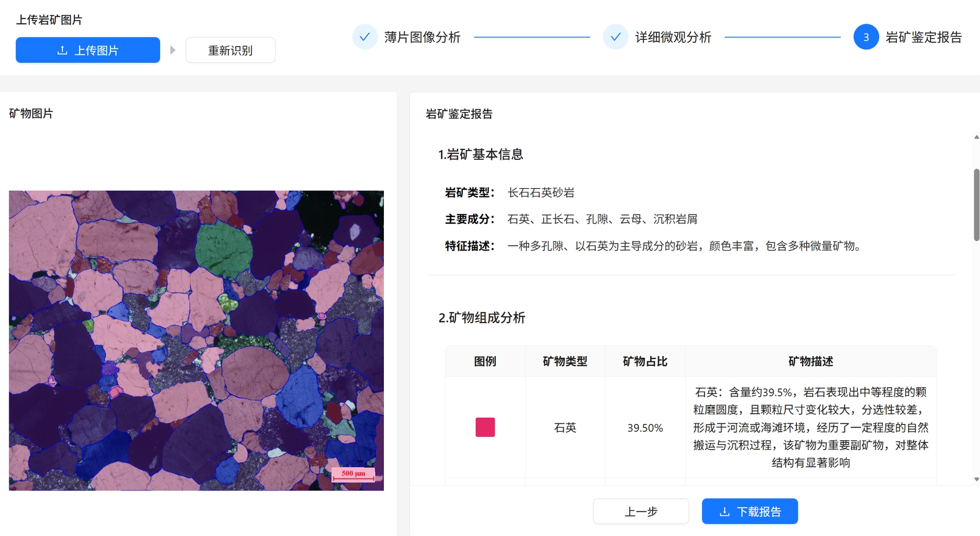Go to the 薄片图像分析 step label
This screenshot has width=980, height=536.
pos(422,38)
